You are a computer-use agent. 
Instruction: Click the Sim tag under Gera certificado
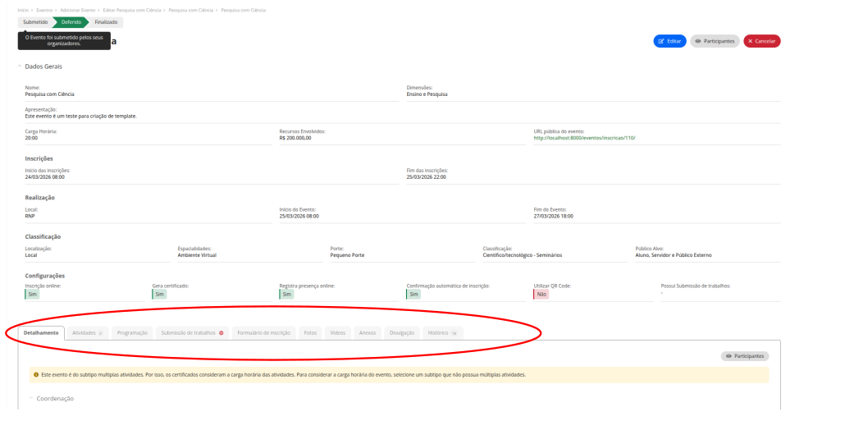click(x=159, y=295)
